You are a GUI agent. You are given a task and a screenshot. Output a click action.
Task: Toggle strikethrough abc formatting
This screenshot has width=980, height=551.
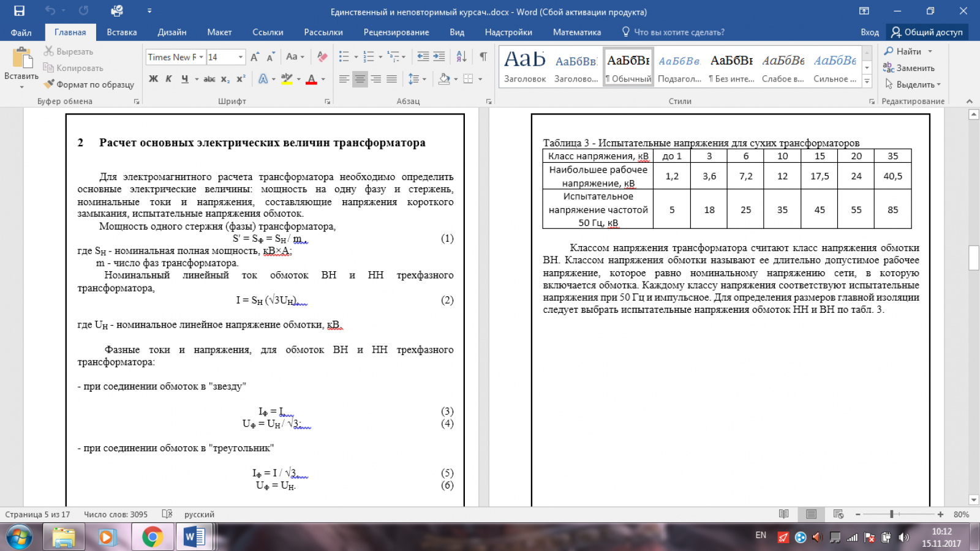pyautogui.click(x=209, y=79)
